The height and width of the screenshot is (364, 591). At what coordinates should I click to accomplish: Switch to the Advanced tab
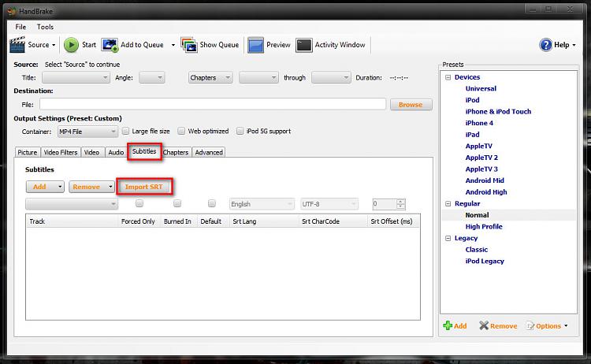coord(209,152)
